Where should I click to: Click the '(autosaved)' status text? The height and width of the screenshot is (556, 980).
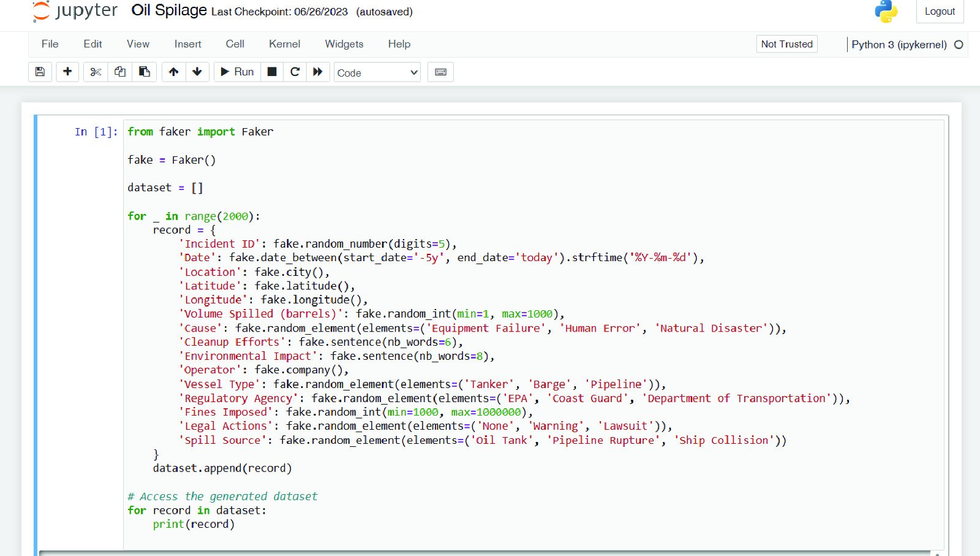click(x=385, y=12)
